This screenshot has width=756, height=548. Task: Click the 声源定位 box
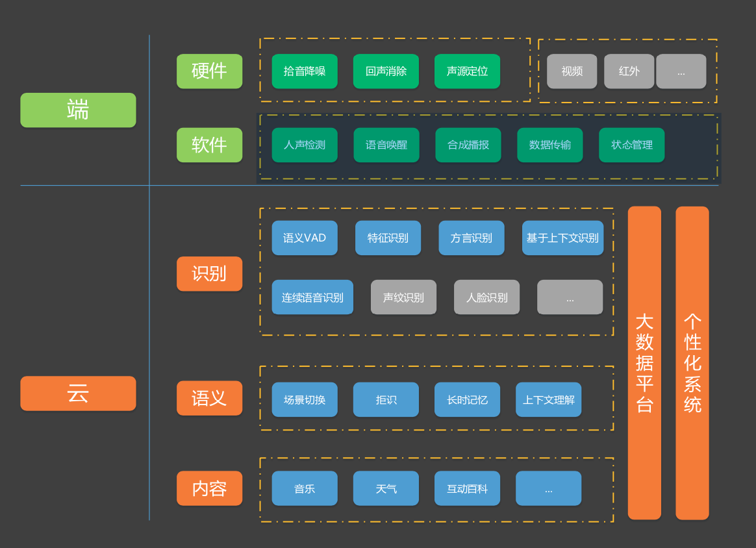pos(467,71)
